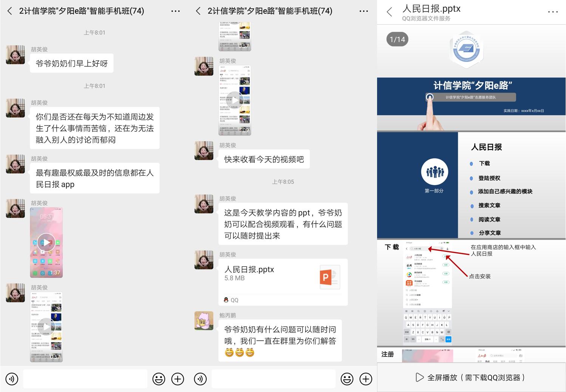Viewport: 566px width, 392px height.
Task: Tap 分享文章 bullet on contents slide
Action: coord(489,233)
